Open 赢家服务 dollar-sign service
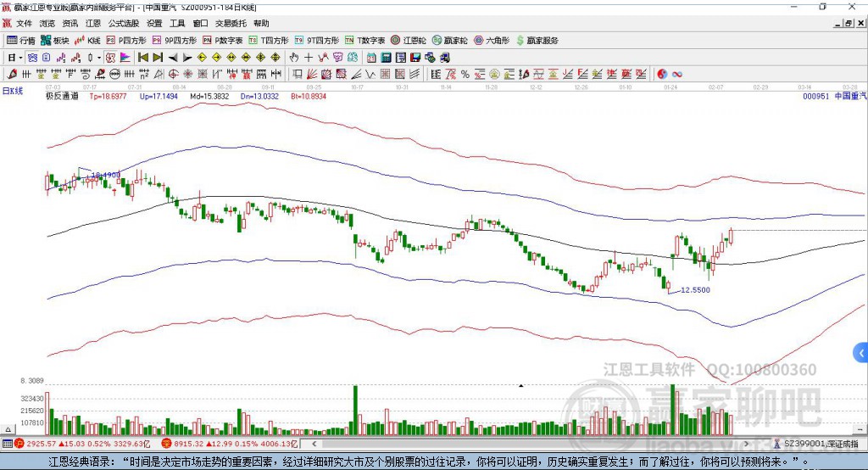The image size is (868, 470). click(537, 41)
